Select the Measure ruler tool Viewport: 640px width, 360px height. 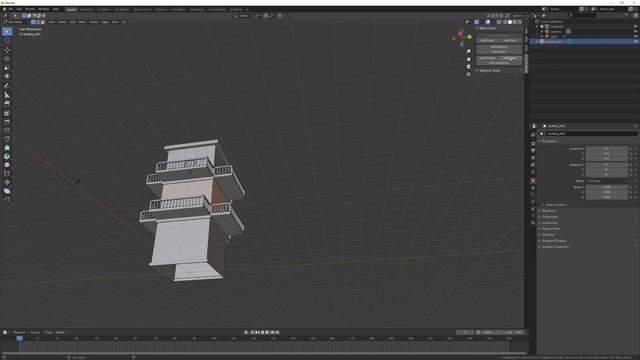[x=7, y=95]
